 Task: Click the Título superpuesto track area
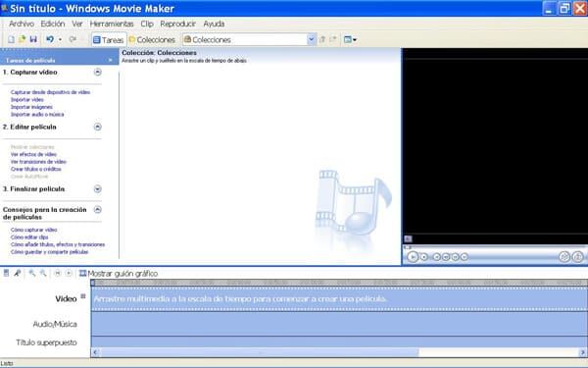tap(339, 342)
